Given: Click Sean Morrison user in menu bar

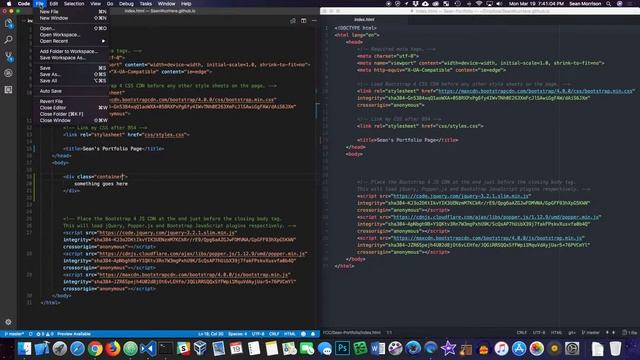Looking at the screenshot, I should tap(585, 4).
